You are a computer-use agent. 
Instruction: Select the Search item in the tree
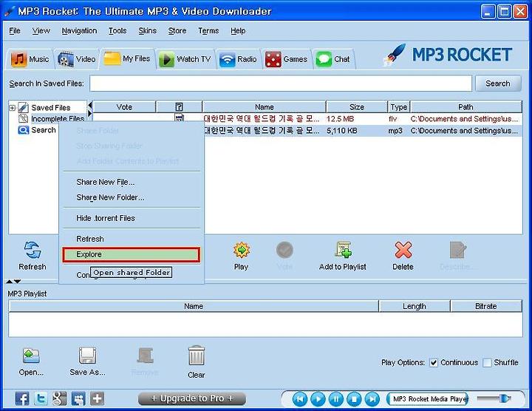tap(44, 130)
